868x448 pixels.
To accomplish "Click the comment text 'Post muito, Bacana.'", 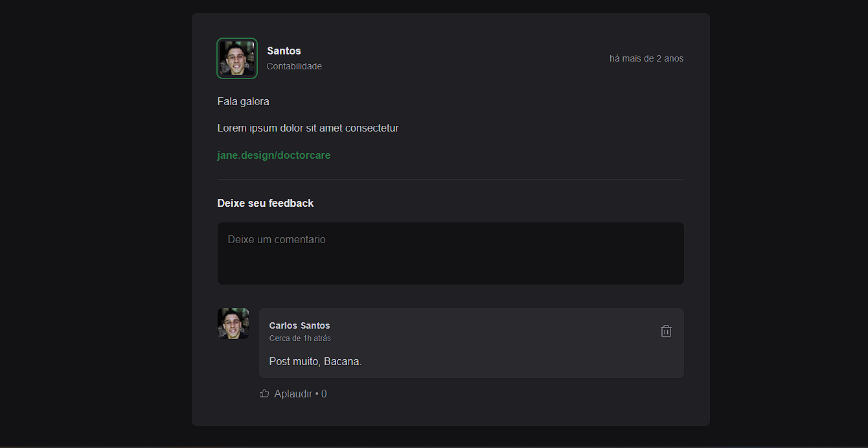I will (315, 361).
